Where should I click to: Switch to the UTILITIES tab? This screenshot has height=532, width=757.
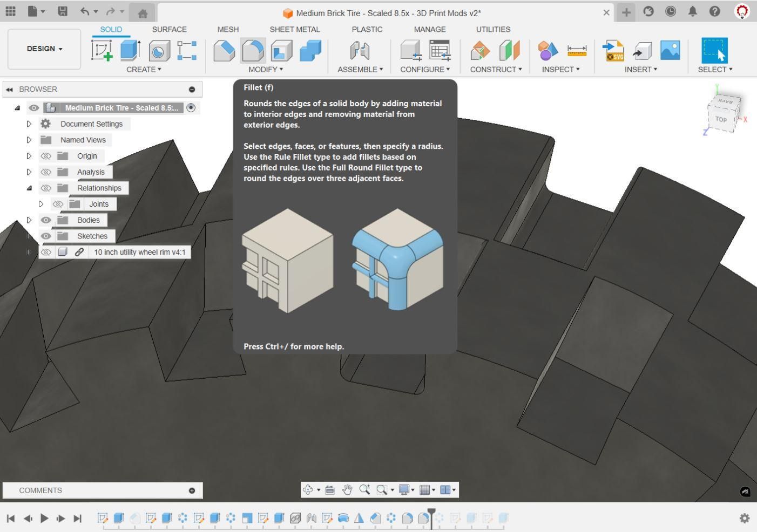click(493, 30)
